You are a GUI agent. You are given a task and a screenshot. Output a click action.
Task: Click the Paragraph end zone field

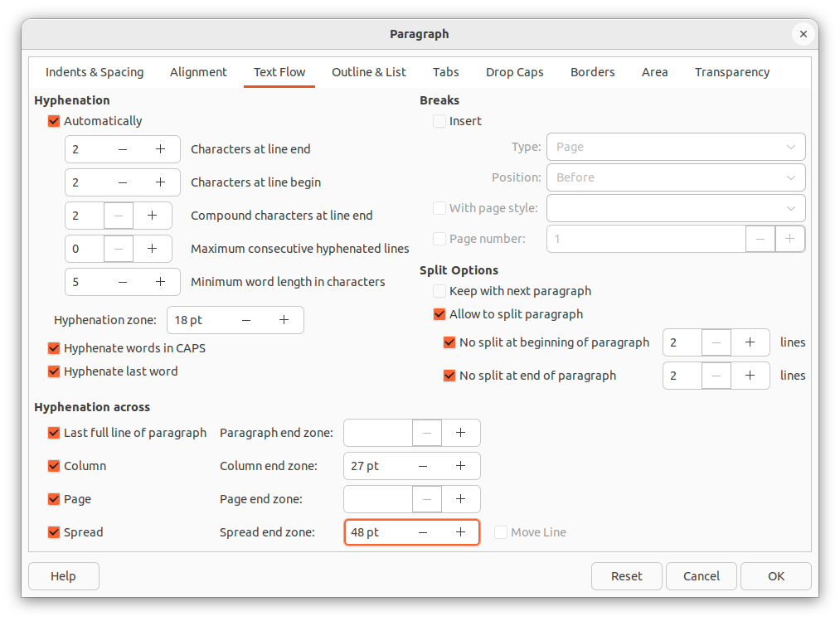pyautogui.click(x=378, y=433)
